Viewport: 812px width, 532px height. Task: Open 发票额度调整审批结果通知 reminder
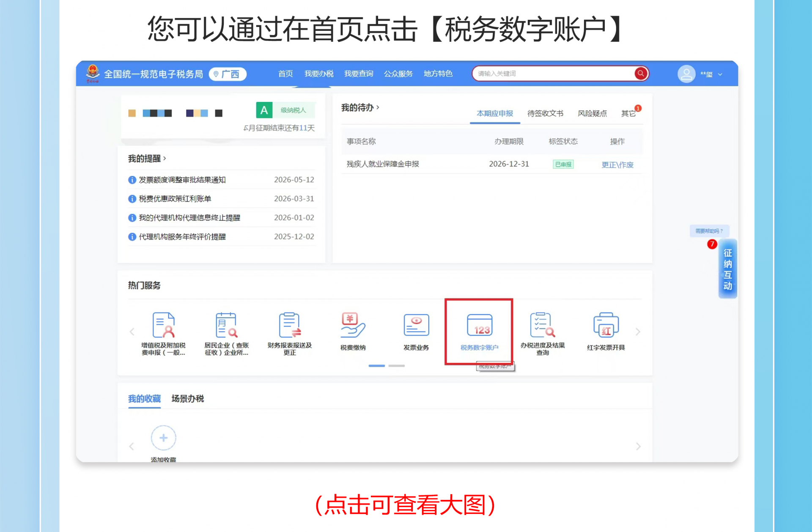click(x=182, y=180)
